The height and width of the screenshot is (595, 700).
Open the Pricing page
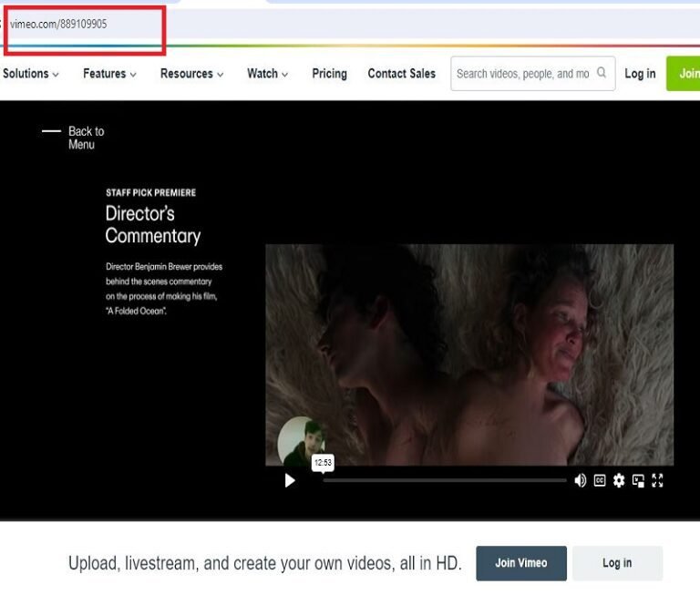point(329,74)
